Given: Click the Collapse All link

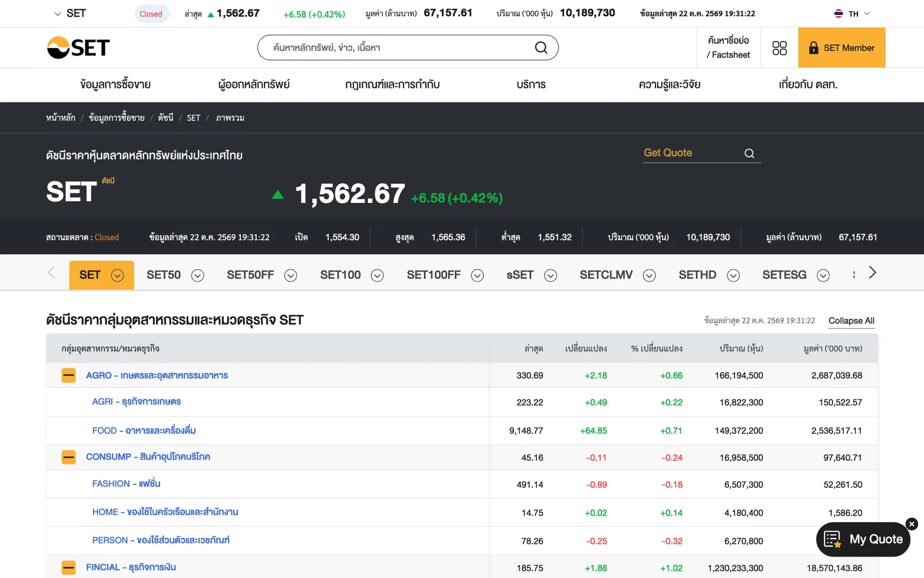Looking at the screenshot, I should pos(851,321).
